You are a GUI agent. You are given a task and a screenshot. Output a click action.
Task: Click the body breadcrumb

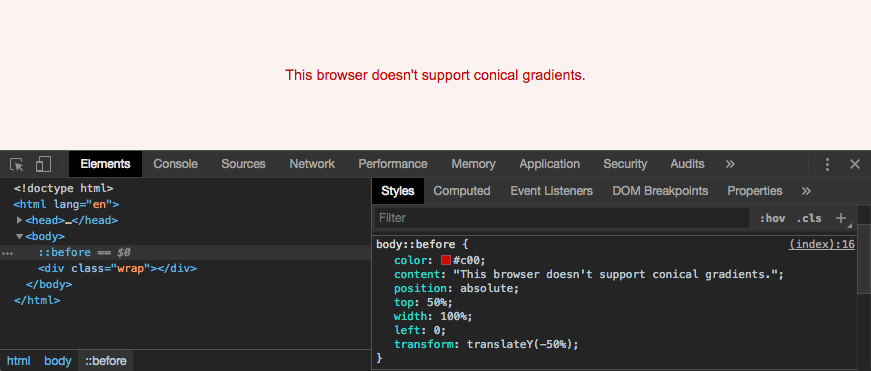point(58,361)
